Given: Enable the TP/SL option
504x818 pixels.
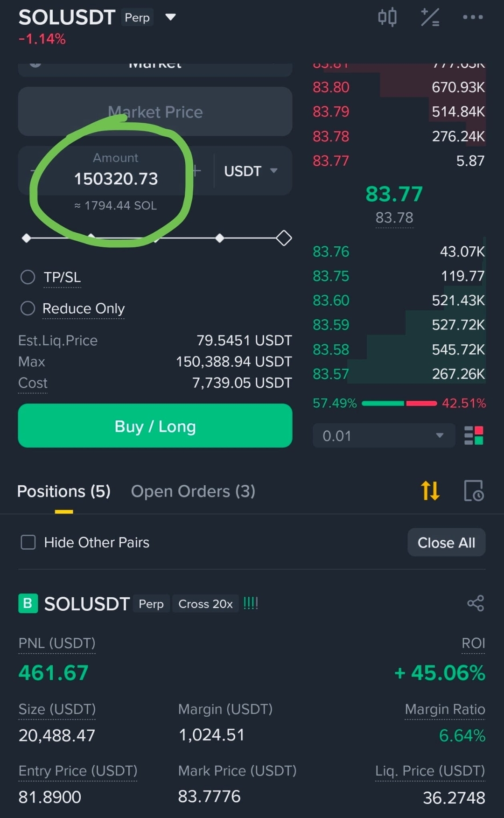Looking at the screenshot, I should point(28,277).
